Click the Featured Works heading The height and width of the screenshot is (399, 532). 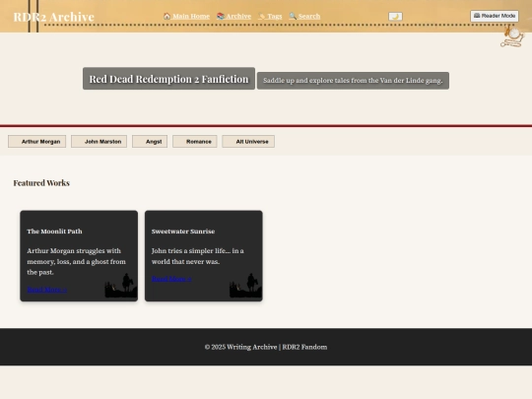click(x=41, y=183)
